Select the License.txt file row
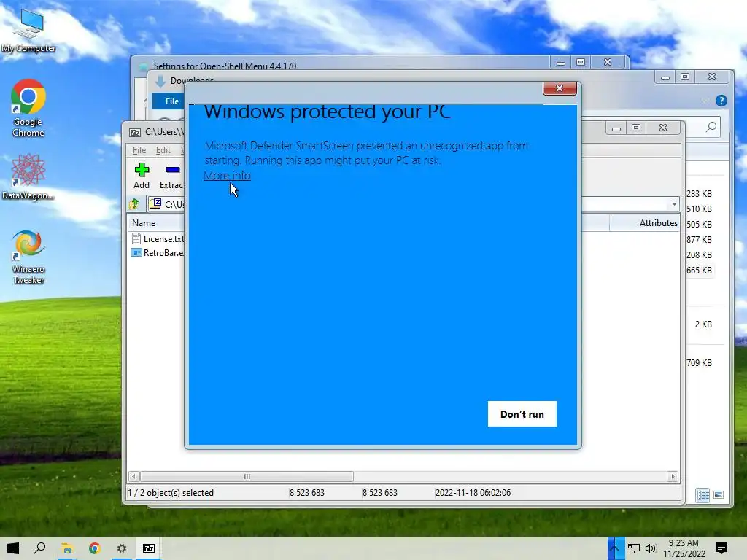This screenshot has width=747, height=560. tap(158, 238)
